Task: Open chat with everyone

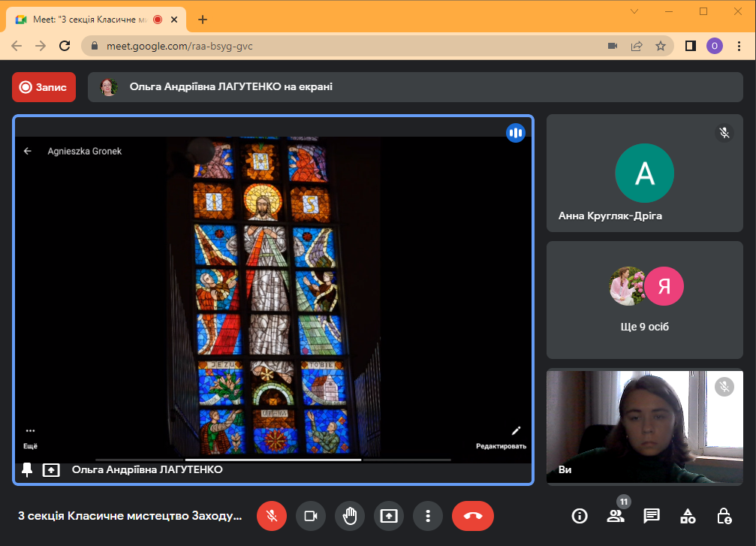Action: (652, 516)
